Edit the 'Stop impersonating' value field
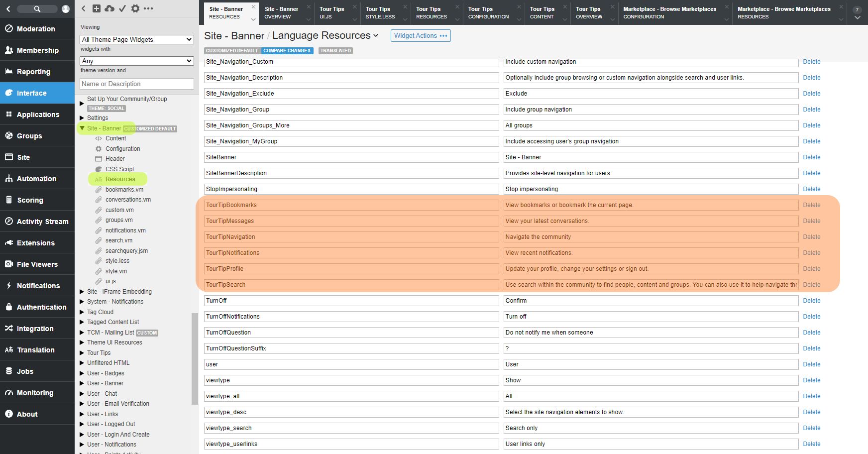This screenshot has width=868, height=454. point(651,189)
